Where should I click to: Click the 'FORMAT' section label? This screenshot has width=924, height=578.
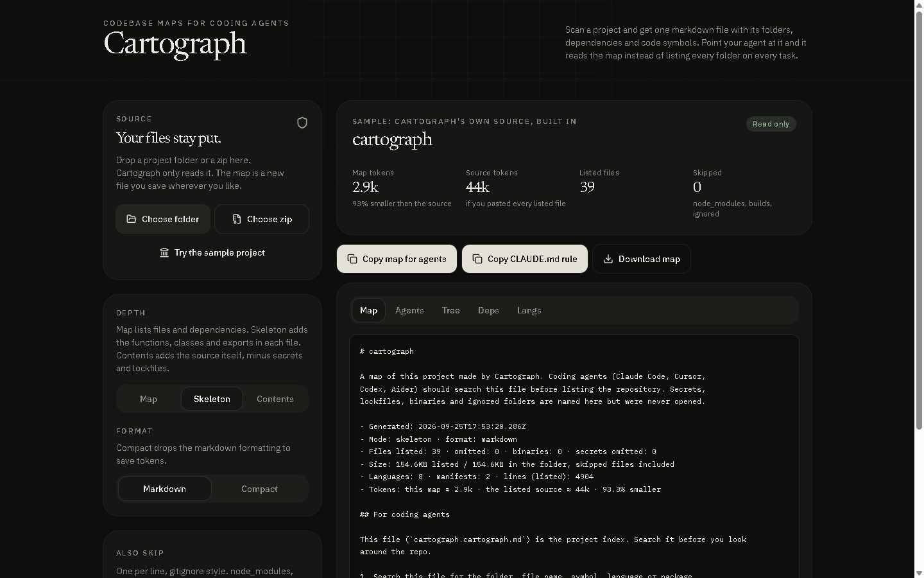pyautogui.click(x=135, y=431)
